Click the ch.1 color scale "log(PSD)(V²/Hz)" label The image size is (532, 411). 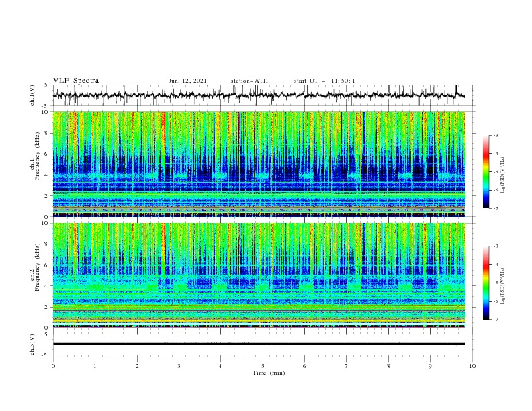pyautogui.click(x=502, y=175)
